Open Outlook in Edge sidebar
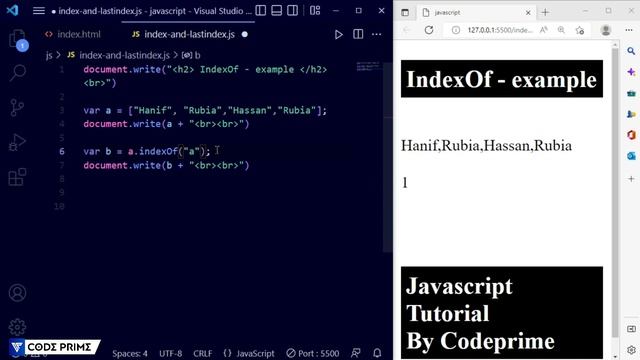 click(631, 156)
